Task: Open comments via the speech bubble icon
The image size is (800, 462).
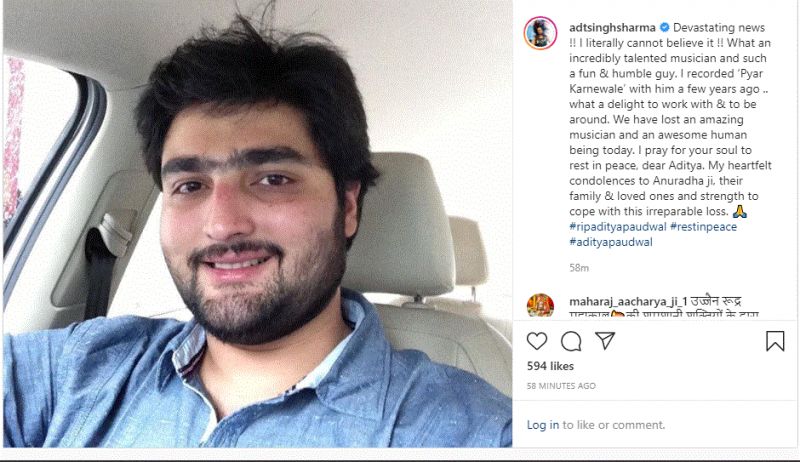Action: [x=571, y=341]
